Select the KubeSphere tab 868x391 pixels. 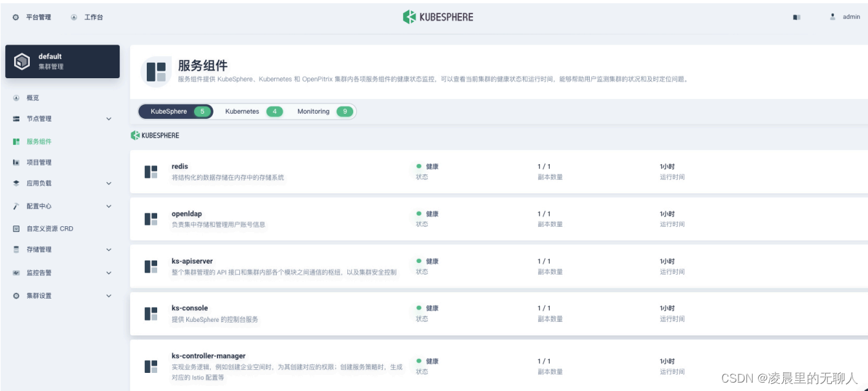point(176,112)
